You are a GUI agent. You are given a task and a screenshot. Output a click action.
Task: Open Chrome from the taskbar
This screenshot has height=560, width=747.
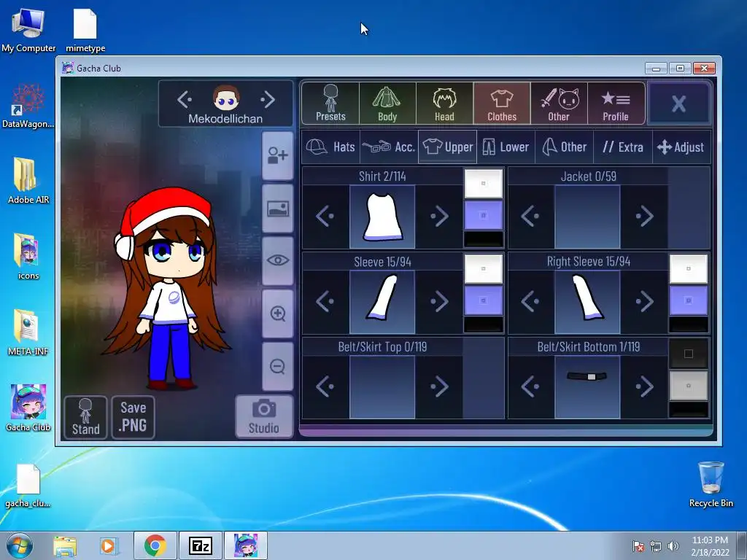pyautogui.click(x=155, y=545)
